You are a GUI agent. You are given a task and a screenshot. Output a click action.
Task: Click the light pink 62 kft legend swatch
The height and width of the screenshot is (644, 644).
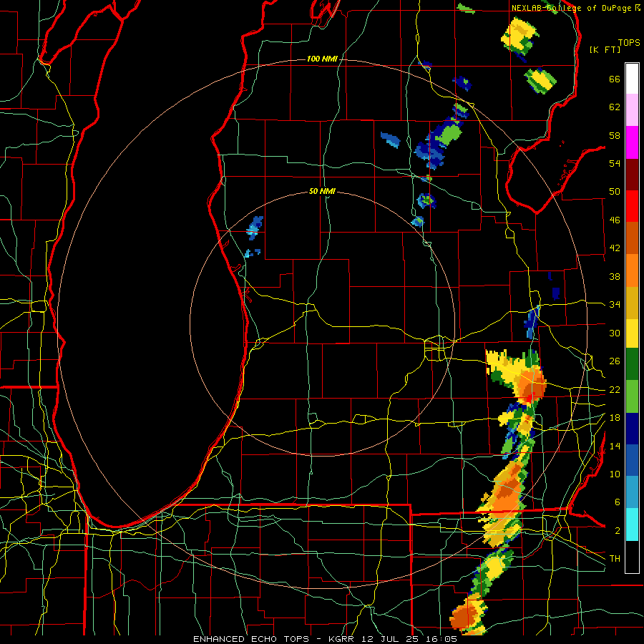(632, 110)
